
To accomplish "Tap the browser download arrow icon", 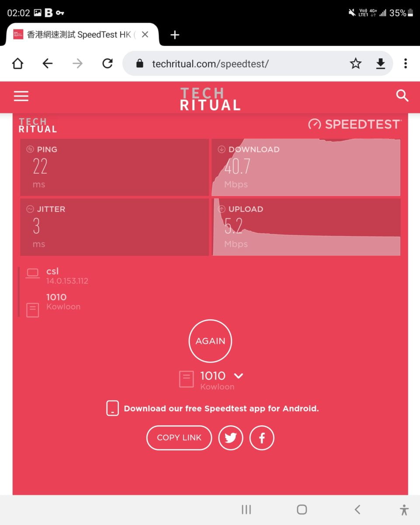I will click(381, 64).
